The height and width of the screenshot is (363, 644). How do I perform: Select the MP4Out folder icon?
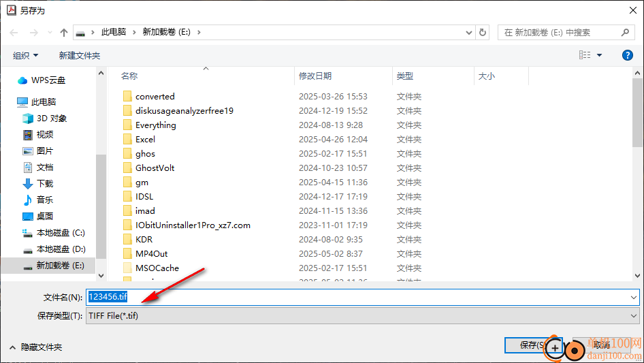click(x=127, y=253)
